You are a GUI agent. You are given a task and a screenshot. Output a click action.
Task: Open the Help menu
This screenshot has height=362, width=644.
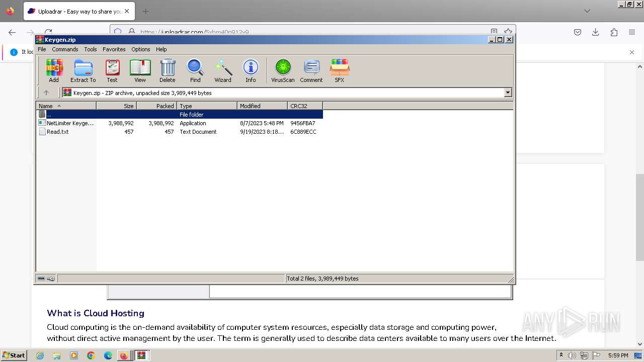(161, 49)
